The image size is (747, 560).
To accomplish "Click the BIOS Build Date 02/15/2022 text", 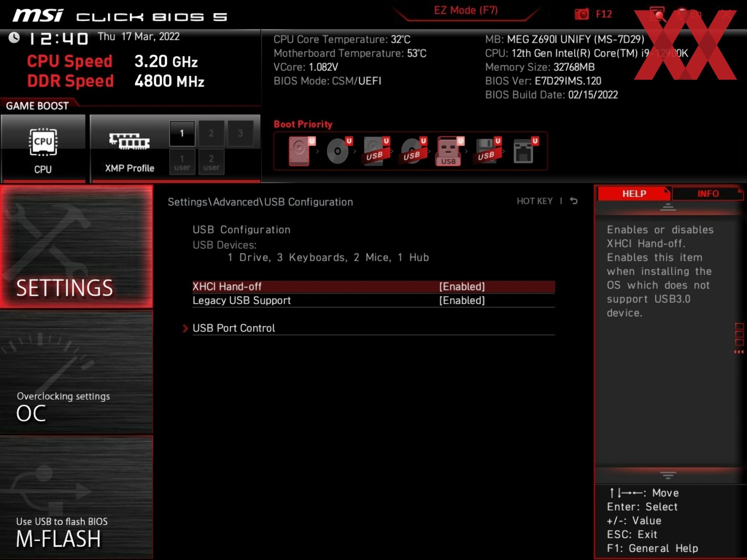I will click(x=551, y=95).
